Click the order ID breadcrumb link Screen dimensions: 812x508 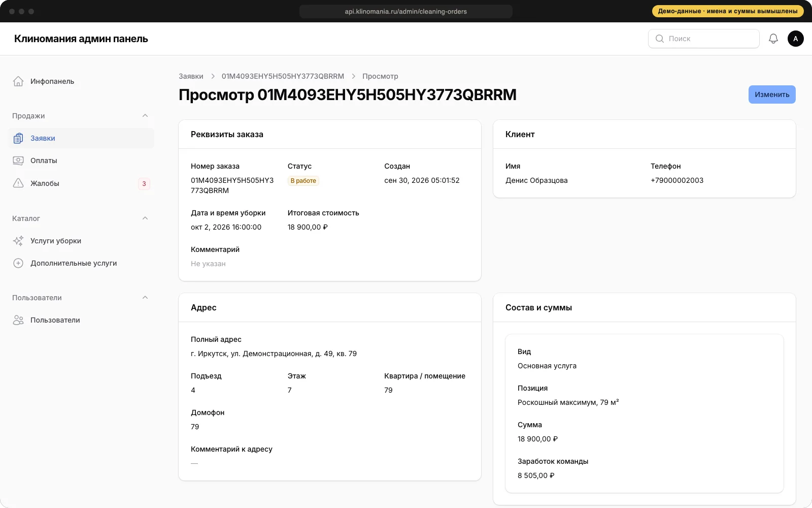tap(283, 76)
